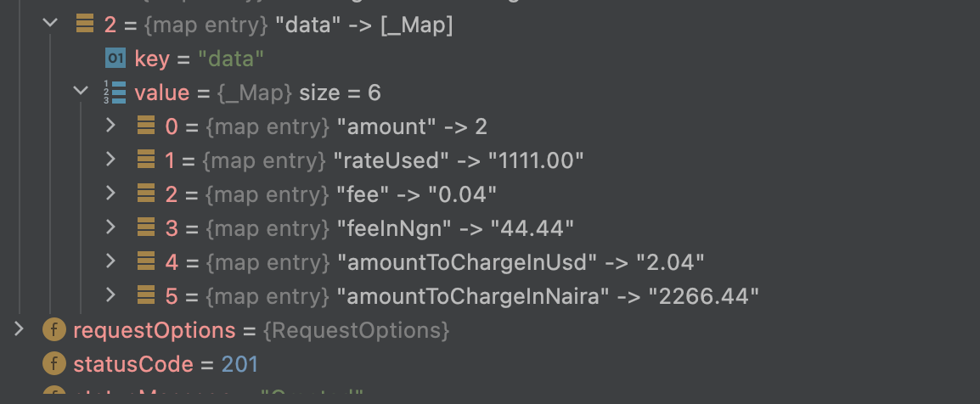This screenshot has width=980, height=404.
Task: Expand the "amountToChargeInUsd" entry arrow
Action: tap(110, 261)
